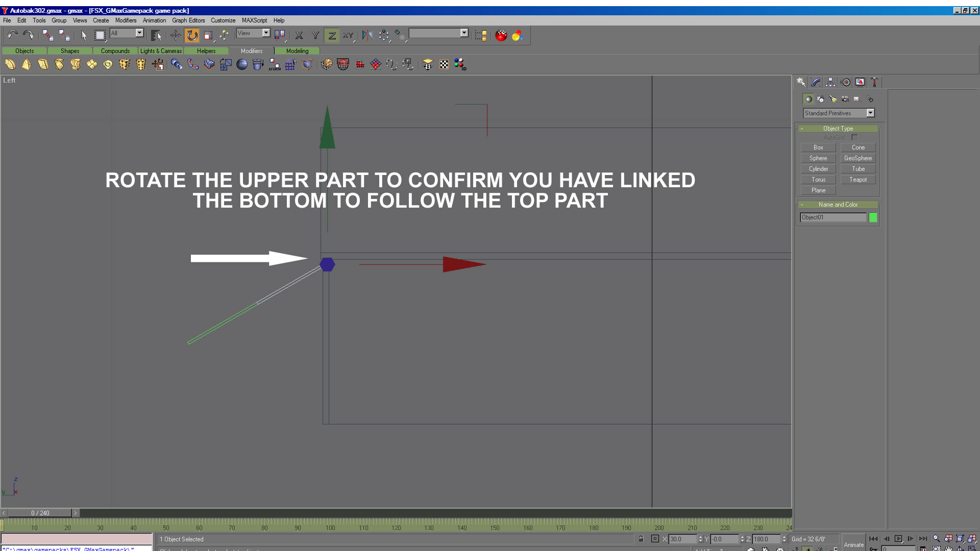
Task: Select the Select and Move tool
Action: pos(175,35)
